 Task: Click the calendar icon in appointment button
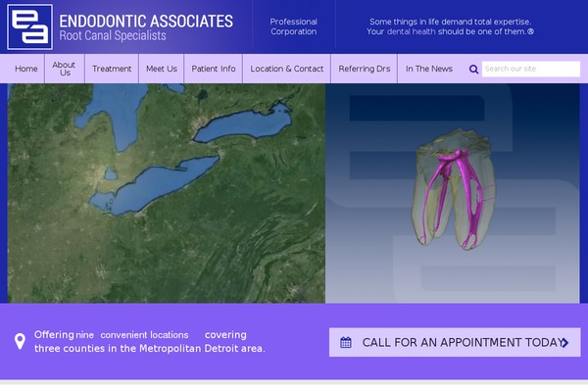tap(346, 342)
